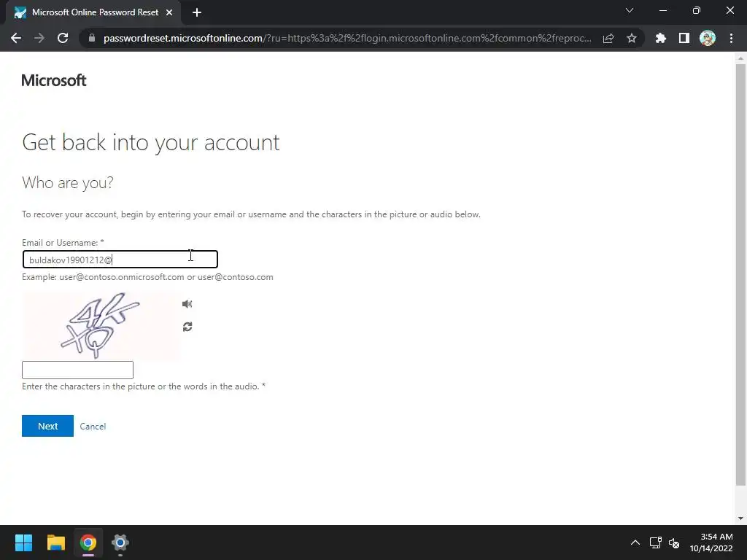Focus the Email or Username field
747x560 pixels.
[x=120, y=260]
